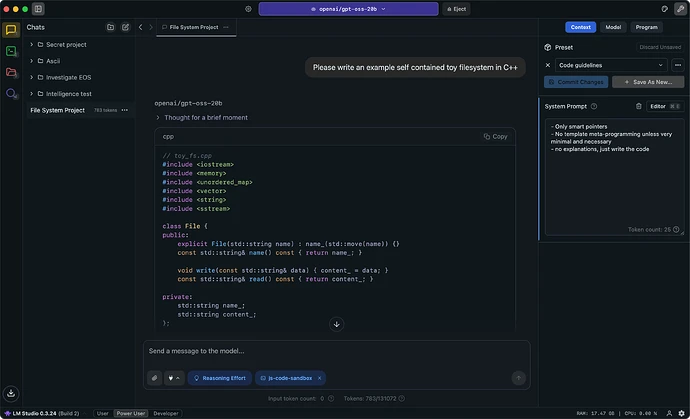This screenshot has height=419, width=690.
Task: Create a new chat with the pencil icon
Action: point(125,27)
